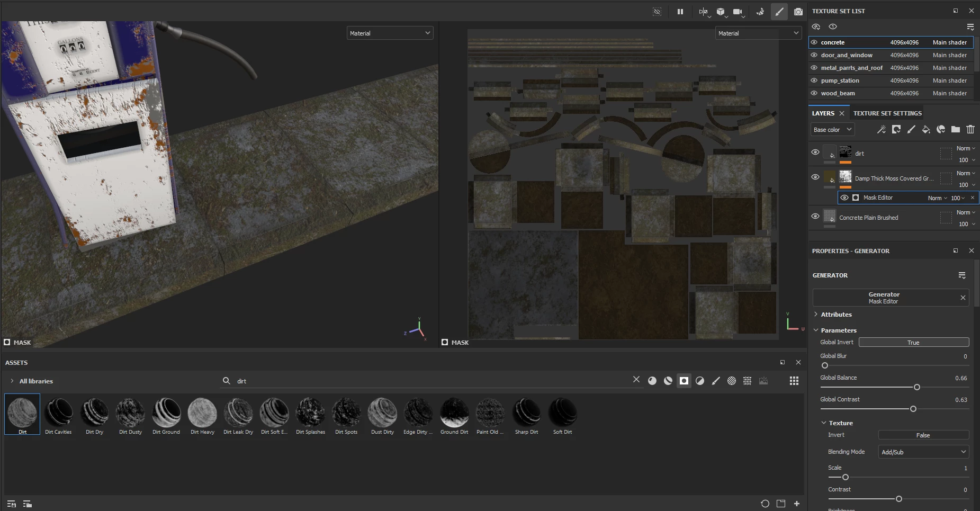Viewport: 980px width, 511px height.
Task: Switch to the Texture Set Settings tab
Action: coord(887,113)
